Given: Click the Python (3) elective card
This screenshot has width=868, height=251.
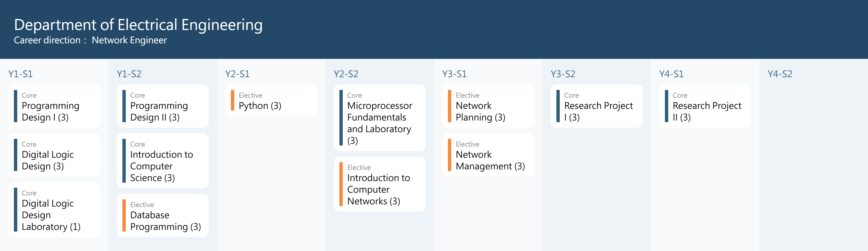Looking at the screenshot, I should coord(271,101).
